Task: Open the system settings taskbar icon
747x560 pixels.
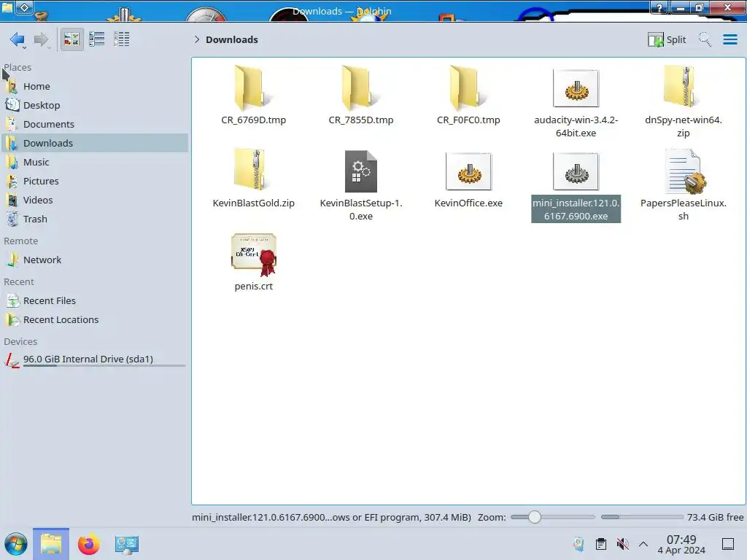Action: coord(127,544)
